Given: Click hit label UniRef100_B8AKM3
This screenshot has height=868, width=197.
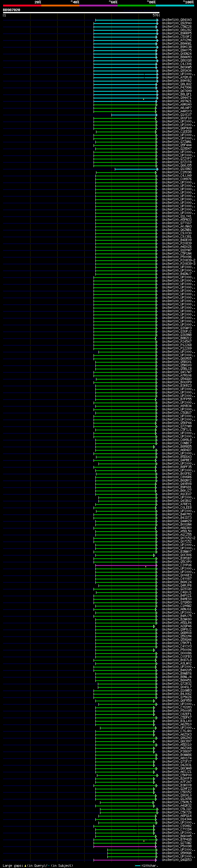Looking at the screenshot, I should (x=177, y=57).
